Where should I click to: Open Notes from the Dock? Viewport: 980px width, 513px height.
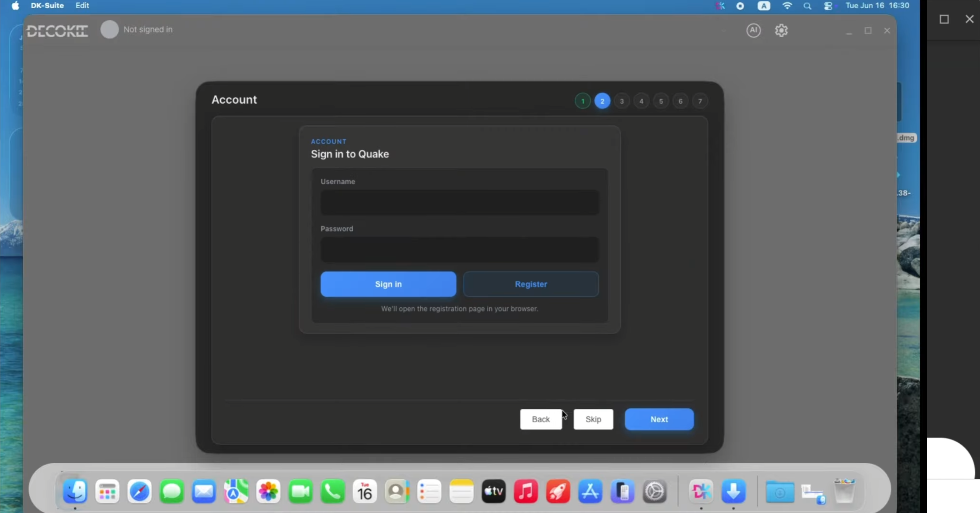[461, 491]
